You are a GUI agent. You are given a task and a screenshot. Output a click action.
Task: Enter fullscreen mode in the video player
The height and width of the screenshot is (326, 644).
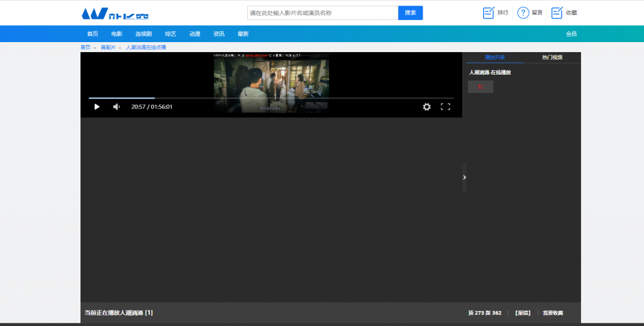click(445, 107)
